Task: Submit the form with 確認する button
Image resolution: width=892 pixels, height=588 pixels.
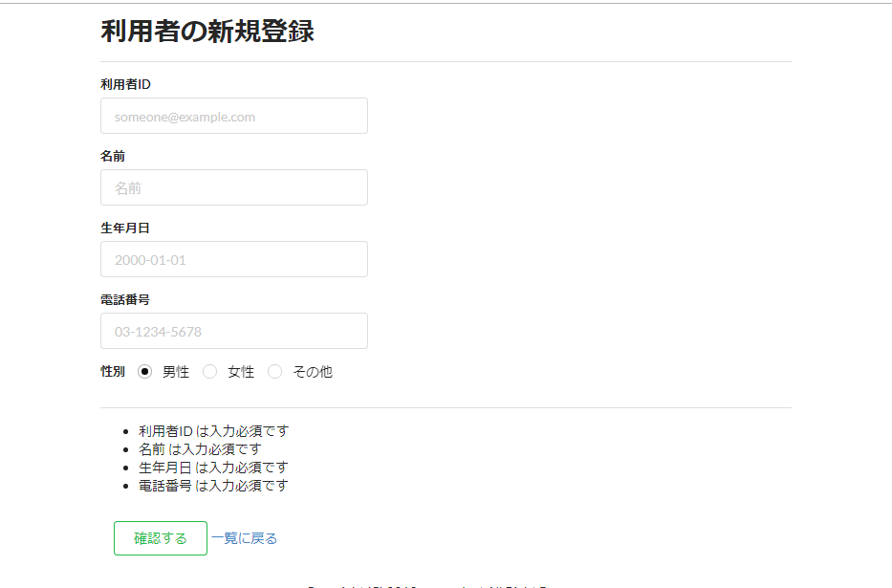Action: (x=161, y=538)
